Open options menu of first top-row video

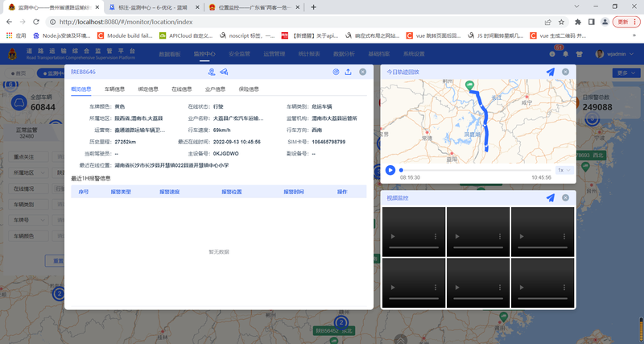click(436, 236)
